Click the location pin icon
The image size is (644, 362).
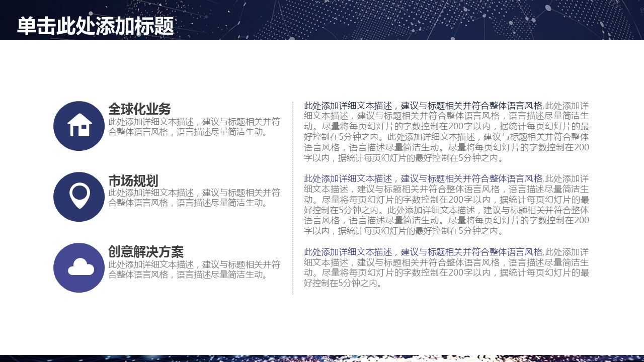(79, 196)
